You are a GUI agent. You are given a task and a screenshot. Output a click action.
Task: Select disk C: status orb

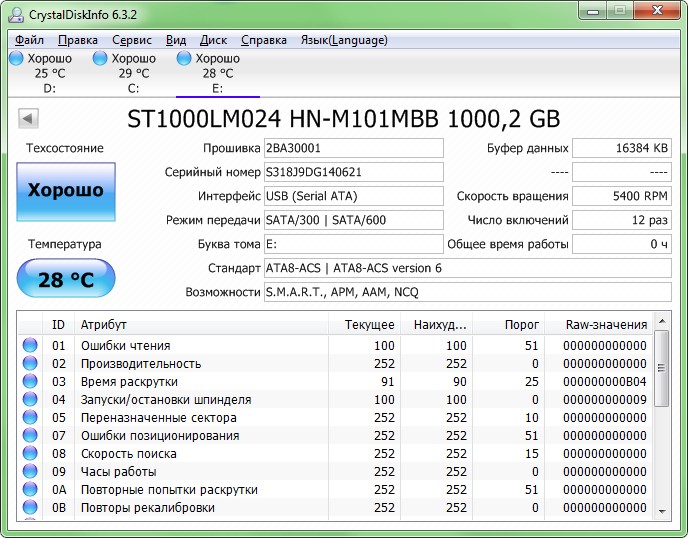(x=100, y=58)
